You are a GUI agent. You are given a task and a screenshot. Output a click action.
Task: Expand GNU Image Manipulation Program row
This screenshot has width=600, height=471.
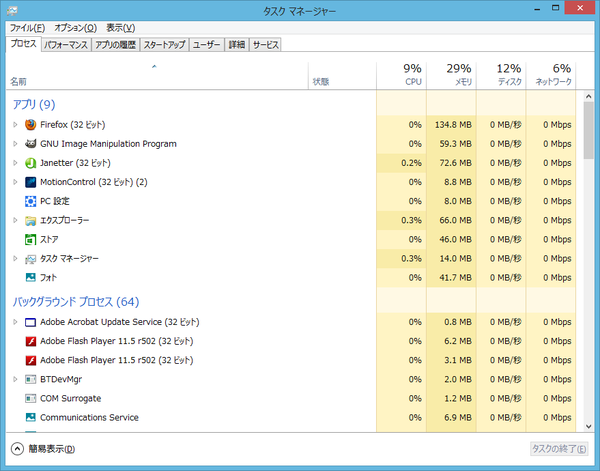[15, 144]
